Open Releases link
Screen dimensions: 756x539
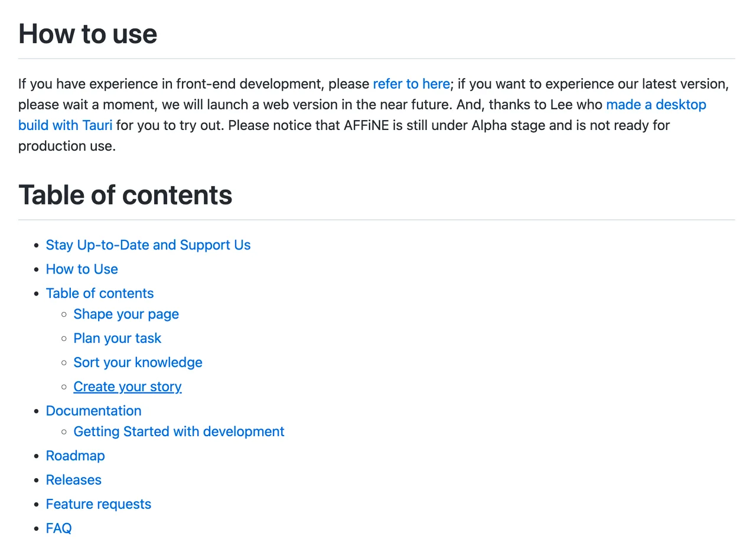pos(74,480)
